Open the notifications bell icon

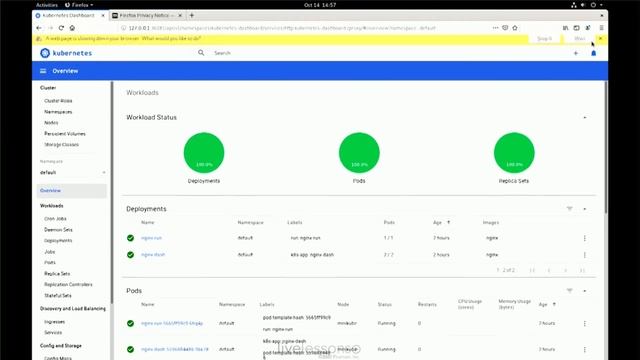593,53
